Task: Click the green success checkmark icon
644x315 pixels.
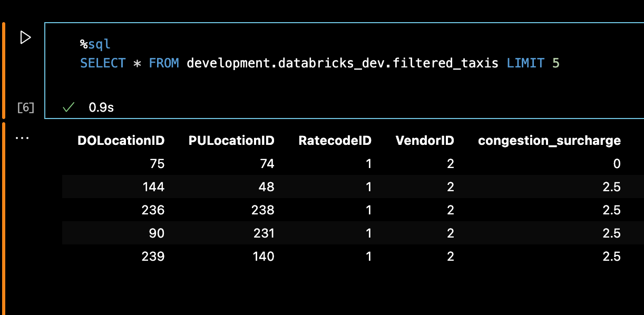Action: (x=67, y=107)
